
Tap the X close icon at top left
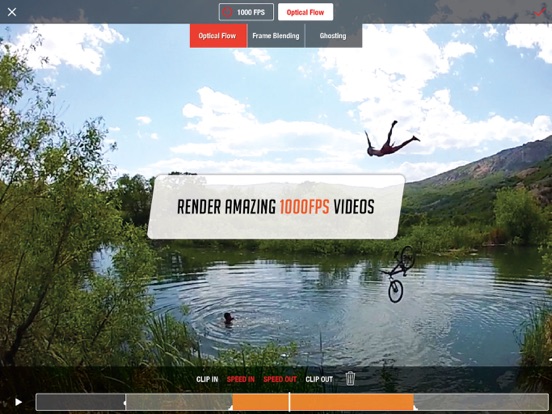(12, 12)
